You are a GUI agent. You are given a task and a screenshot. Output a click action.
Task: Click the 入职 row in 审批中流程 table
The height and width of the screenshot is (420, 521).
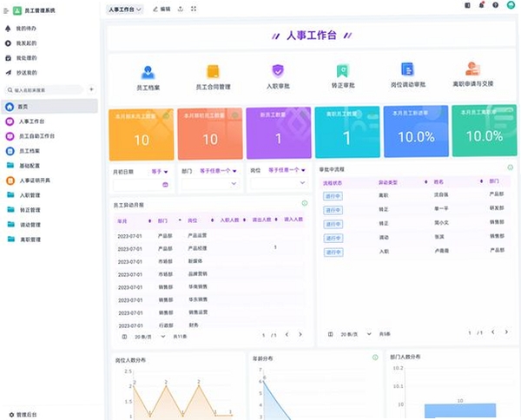[x=415, y=252]
